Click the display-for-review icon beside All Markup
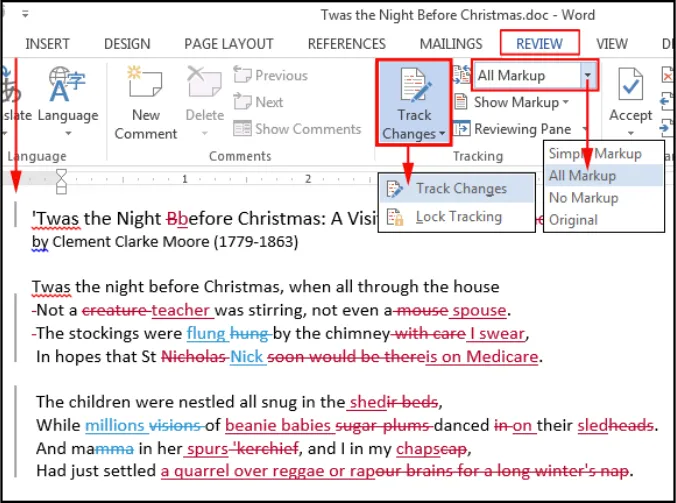 click(461, 75)
